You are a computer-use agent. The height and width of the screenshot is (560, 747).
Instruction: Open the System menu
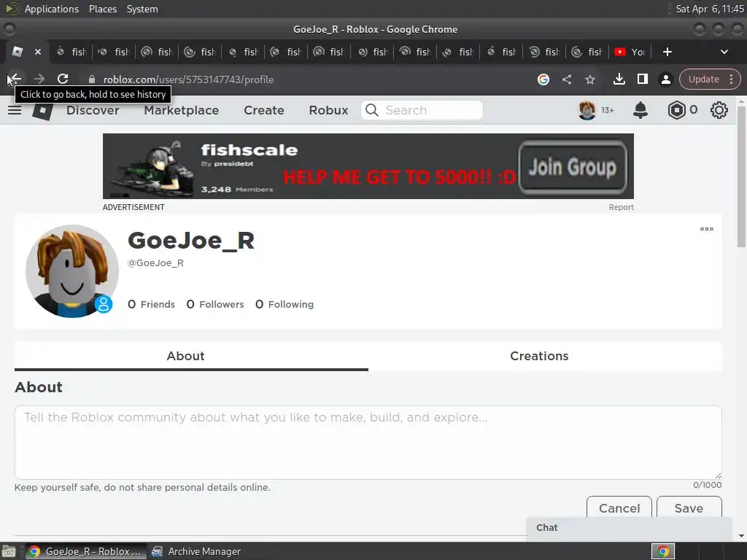[x=142, y=9]
